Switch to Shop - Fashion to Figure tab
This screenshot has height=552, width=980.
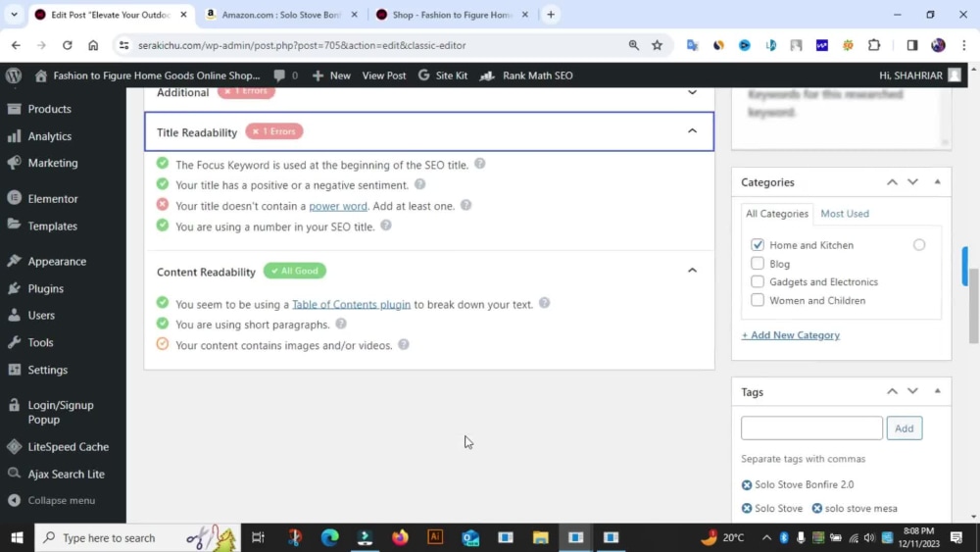[x=453, y=15]
